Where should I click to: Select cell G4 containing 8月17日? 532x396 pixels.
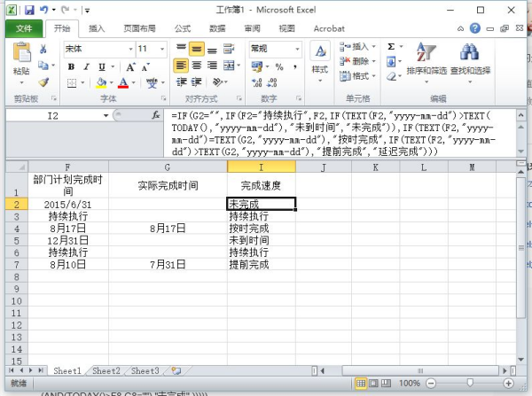coord(168,228)
